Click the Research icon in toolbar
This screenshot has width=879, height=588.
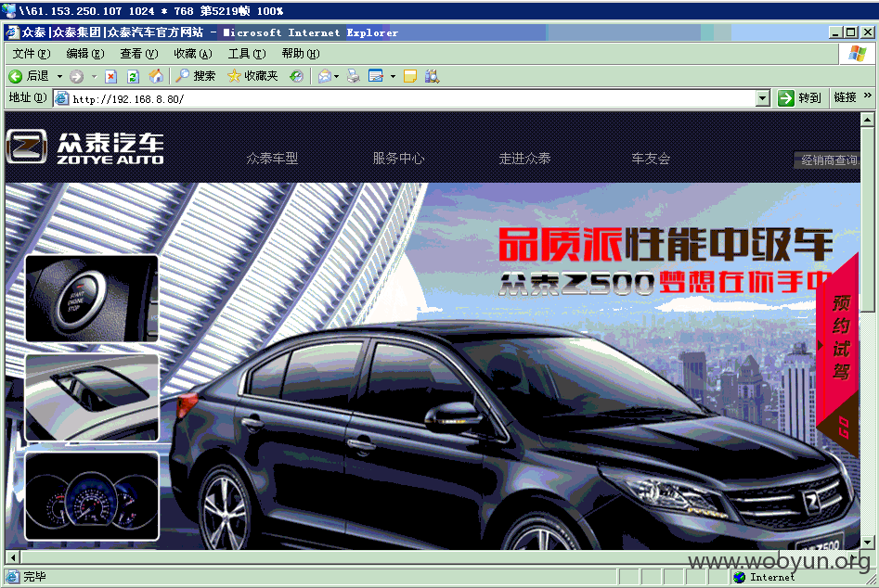tap(432, 76)
